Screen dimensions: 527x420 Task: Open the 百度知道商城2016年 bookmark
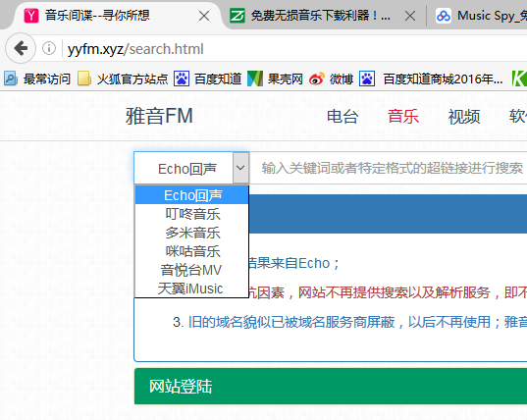click(431, 79)
